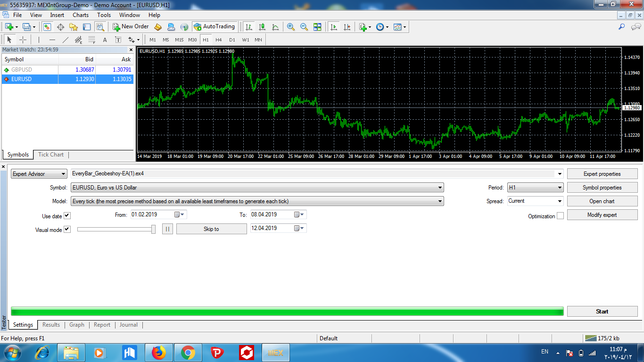Close the Market Watch panel

click(131, 49)
